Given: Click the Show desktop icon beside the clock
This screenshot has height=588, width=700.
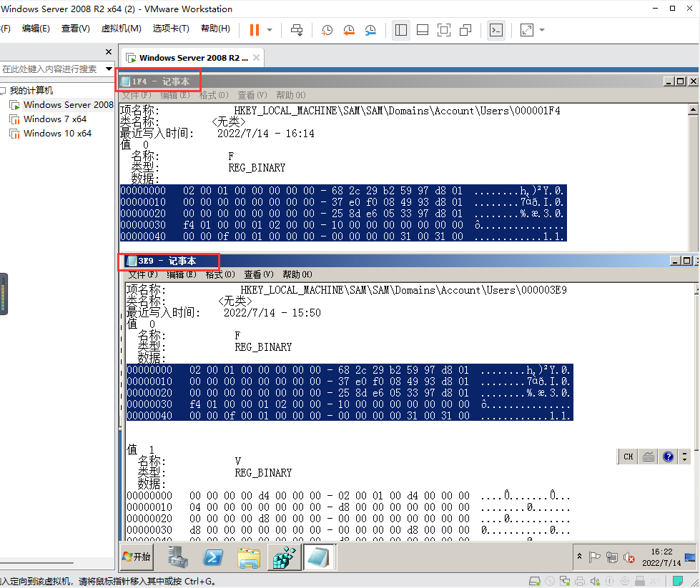Looking at the screenshot, I should [x=690, y=557].
